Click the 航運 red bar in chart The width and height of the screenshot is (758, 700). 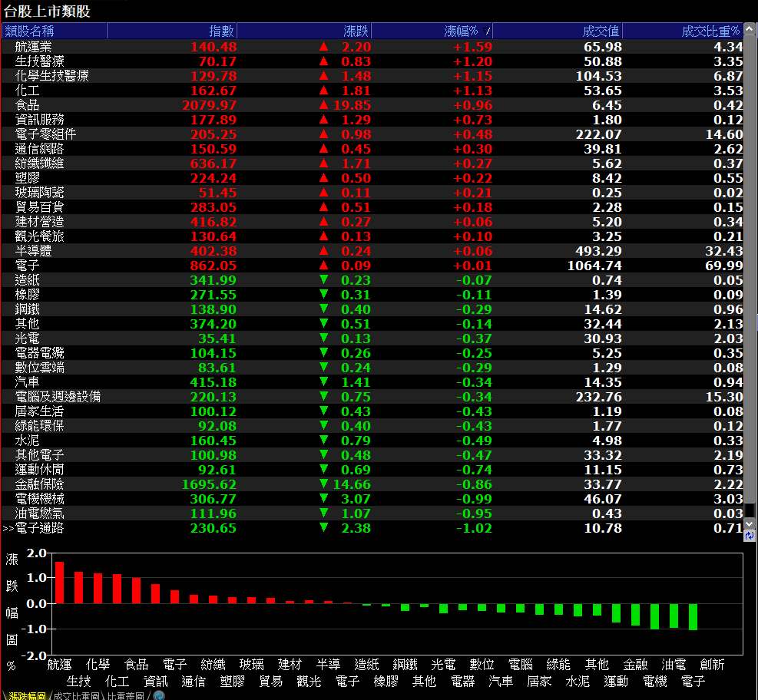click(x=59, y=583)
